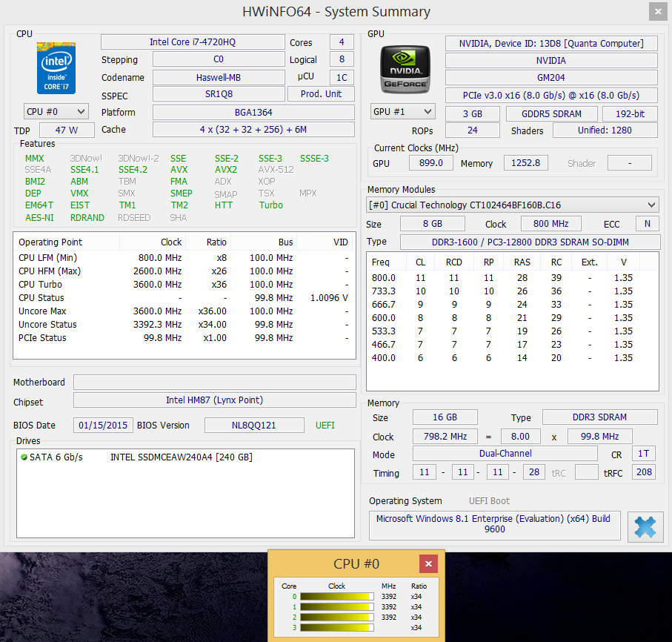Select the 400.0 frequency timing row
Image resolution: width=672 pixels, height=642 pixels.
(513, 357)
